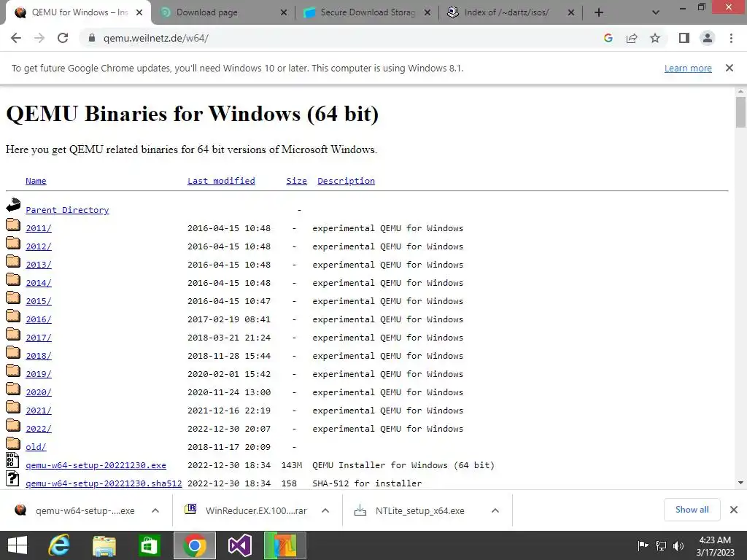Launch Internet Explorer from the taskbar

(x=59, y=545)
